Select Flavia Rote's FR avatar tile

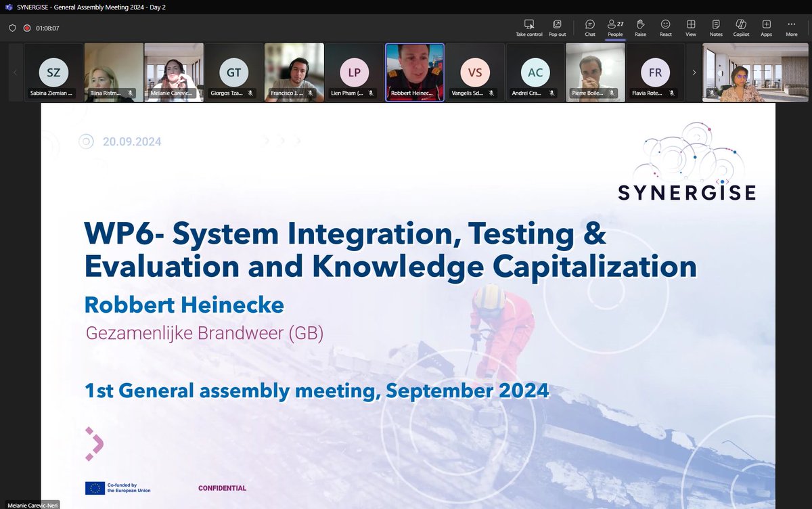coord(656,72)
